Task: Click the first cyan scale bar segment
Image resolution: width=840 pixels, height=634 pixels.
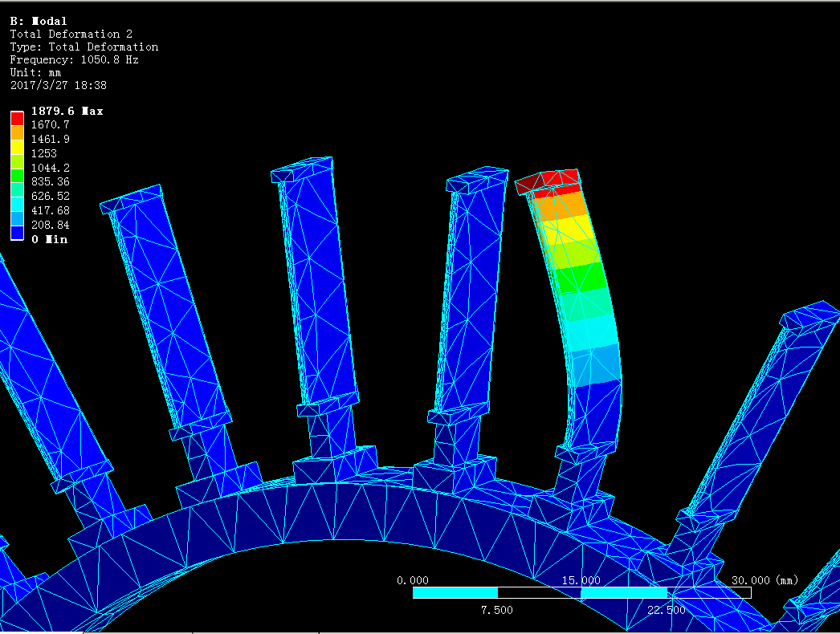Action: (455, 592)
